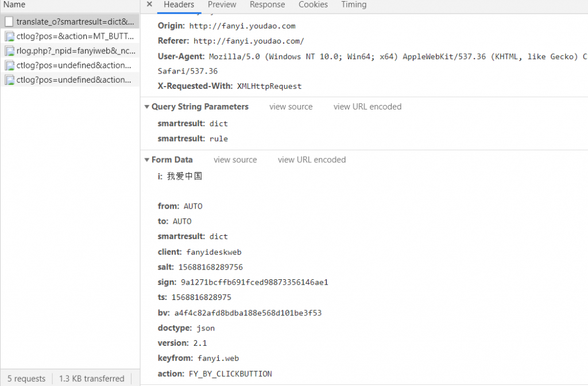Collapse the Query String Parameters section
Image resolution: width=588 pixels, height=386 pixels.
click(x=146, y=107)
